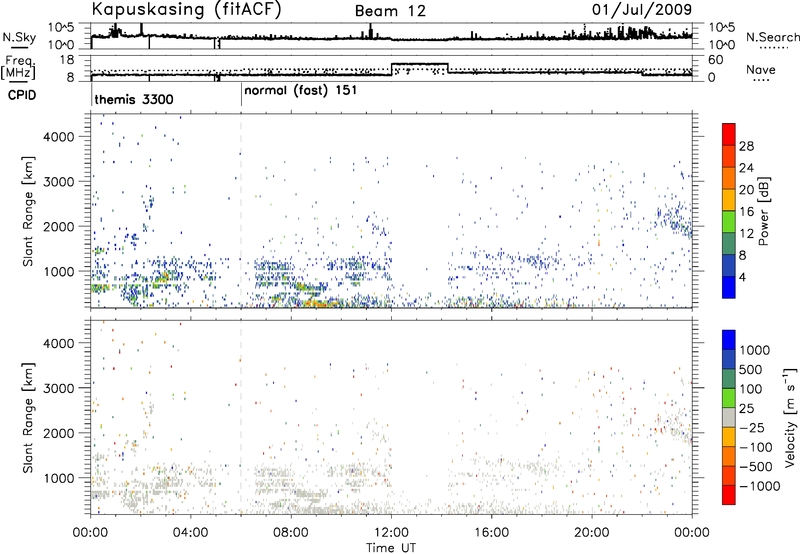This screenshot has width=800, height=554.
Task: Click the 24 label on Power colorbar
Action: pos(746,168)
